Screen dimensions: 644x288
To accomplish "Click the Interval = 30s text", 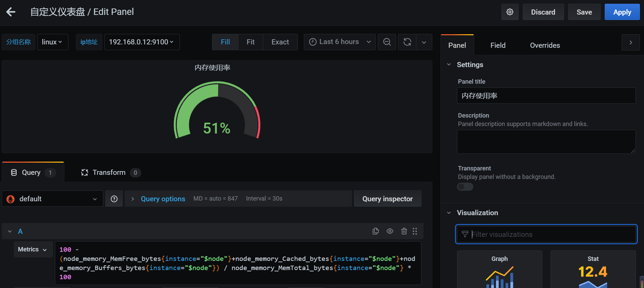I will 264,199.
